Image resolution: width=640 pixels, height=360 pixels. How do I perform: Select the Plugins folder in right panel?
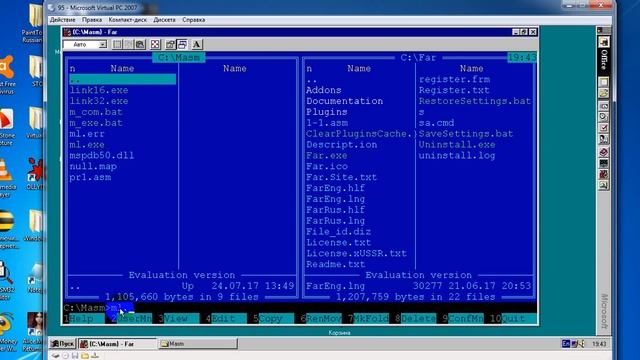coord(327,112)
